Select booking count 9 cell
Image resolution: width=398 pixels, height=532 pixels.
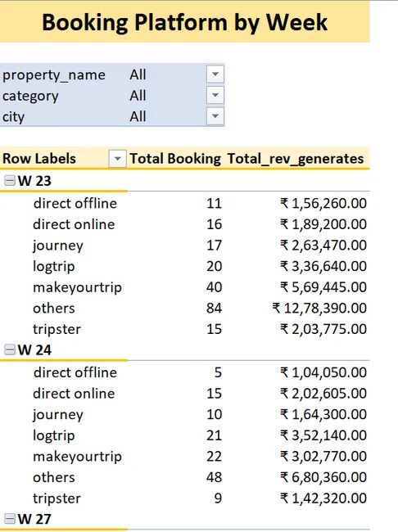[x=218, y=498]
